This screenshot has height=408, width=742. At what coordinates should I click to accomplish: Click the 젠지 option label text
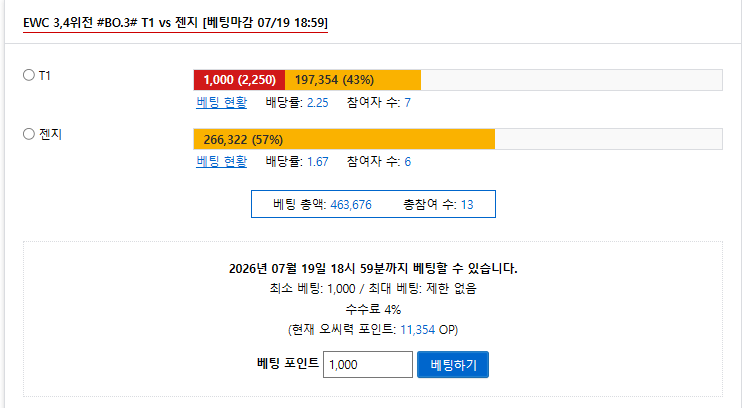pos(50,134)
